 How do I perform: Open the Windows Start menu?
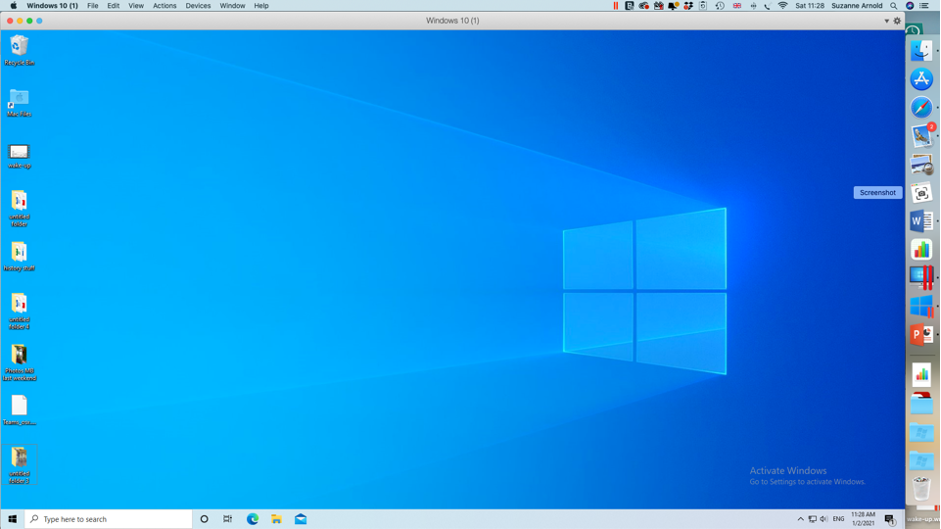12,519
